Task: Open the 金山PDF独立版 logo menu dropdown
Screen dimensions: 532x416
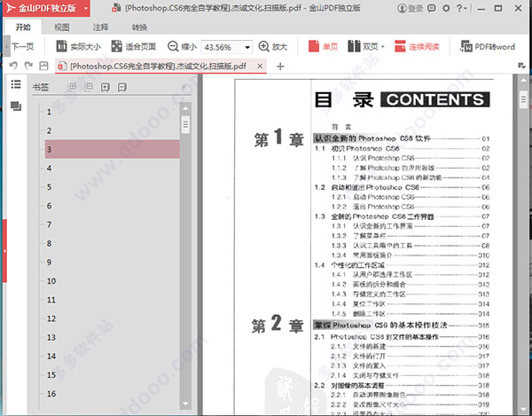Action: click(x=86, y=8)
